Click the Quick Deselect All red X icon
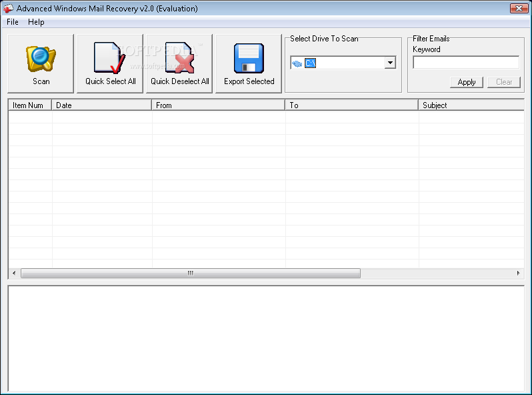 [x=179, y=58]
